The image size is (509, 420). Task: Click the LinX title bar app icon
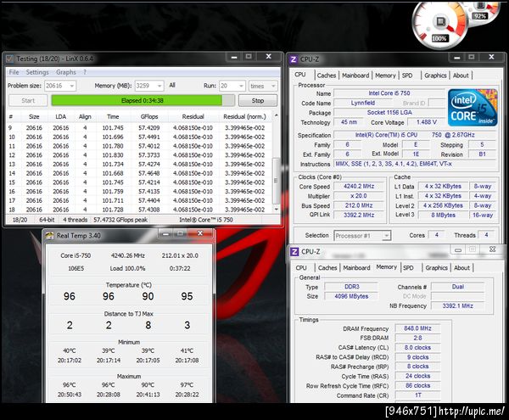[x=9, y=59]
